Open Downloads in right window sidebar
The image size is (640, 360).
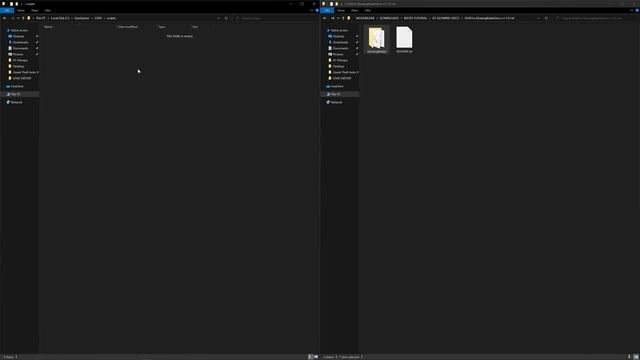point(340,42)
